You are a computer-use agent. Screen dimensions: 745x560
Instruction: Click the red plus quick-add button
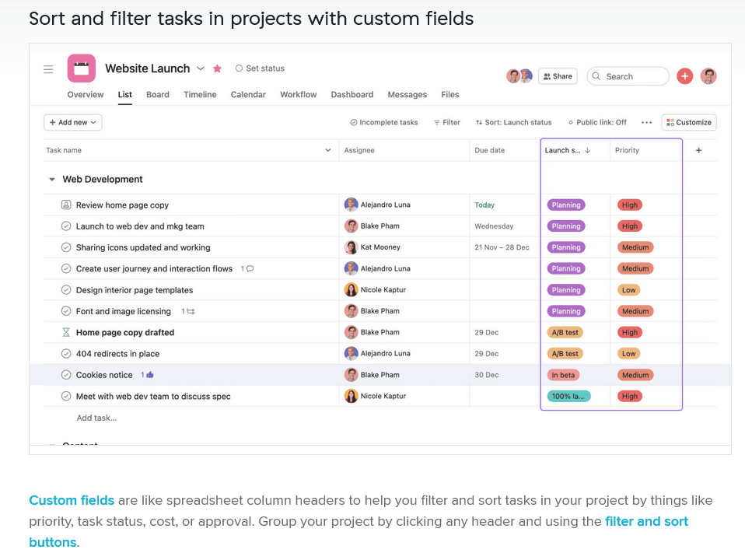coord(684,76)
